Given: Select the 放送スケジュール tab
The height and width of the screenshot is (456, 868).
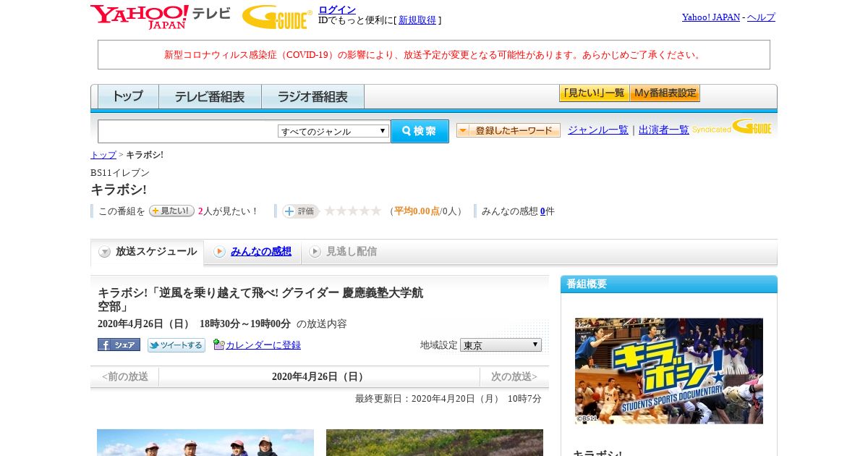Looking at the screenshot, I should pyautogui.click(x=148, y=252).
